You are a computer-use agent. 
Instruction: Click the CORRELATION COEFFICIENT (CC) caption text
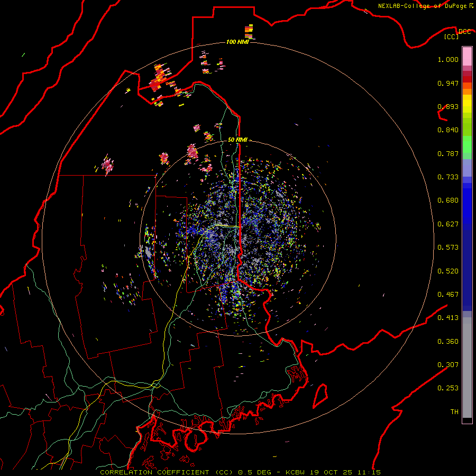point(167,472)
